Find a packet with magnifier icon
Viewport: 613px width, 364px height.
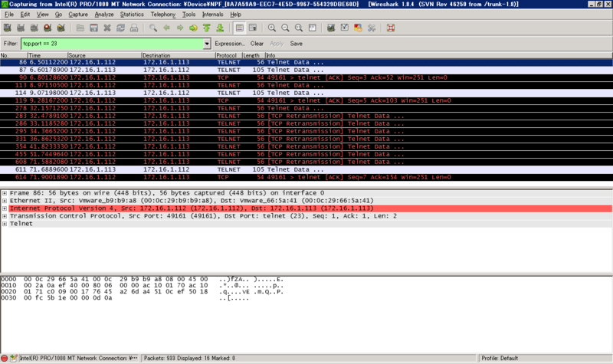pos(153,28)
